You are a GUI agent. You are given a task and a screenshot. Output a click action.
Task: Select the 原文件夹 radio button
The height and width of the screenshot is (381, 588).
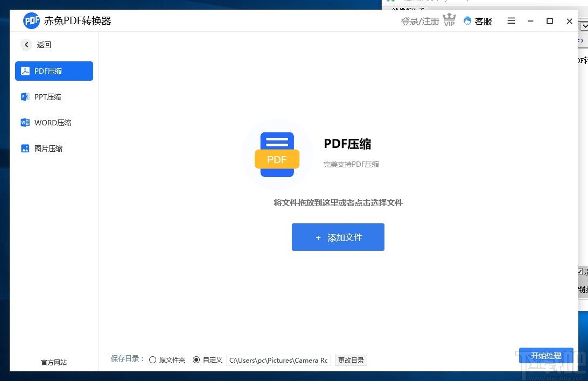[x=153, y=359]
